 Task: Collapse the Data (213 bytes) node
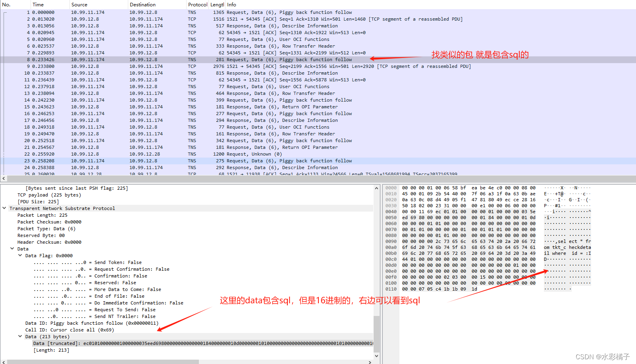click(20, 337)
